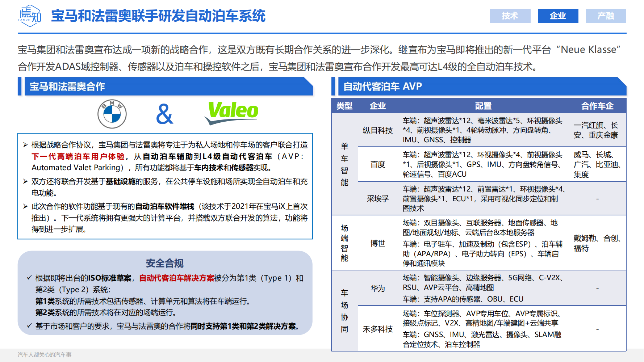
Task: Click partner cell 威马、长城、广汽、比亚迪、集度
Action: pos(597,164)
